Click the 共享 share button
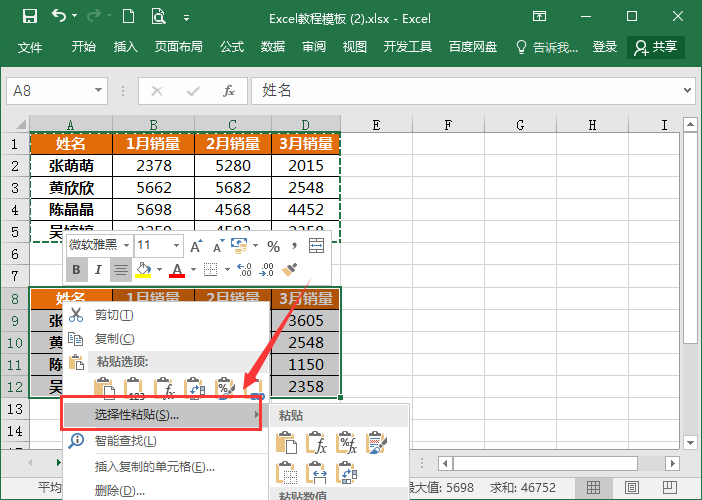Screen dimensions: 702x500 pos(655,47)
